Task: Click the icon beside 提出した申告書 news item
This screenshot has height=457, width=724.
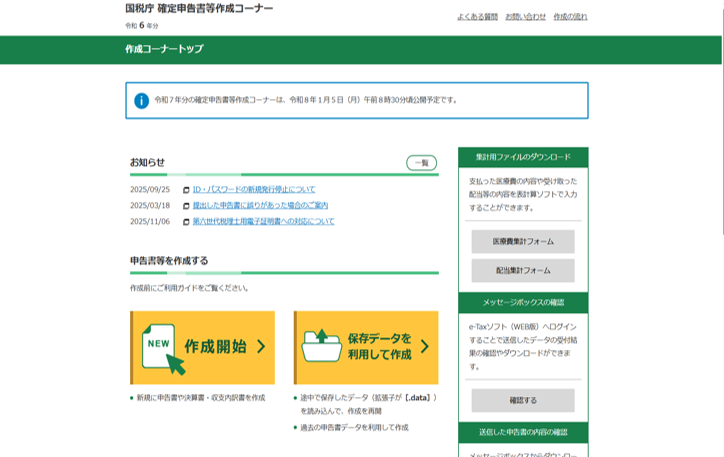Action: tap(186, 206)
